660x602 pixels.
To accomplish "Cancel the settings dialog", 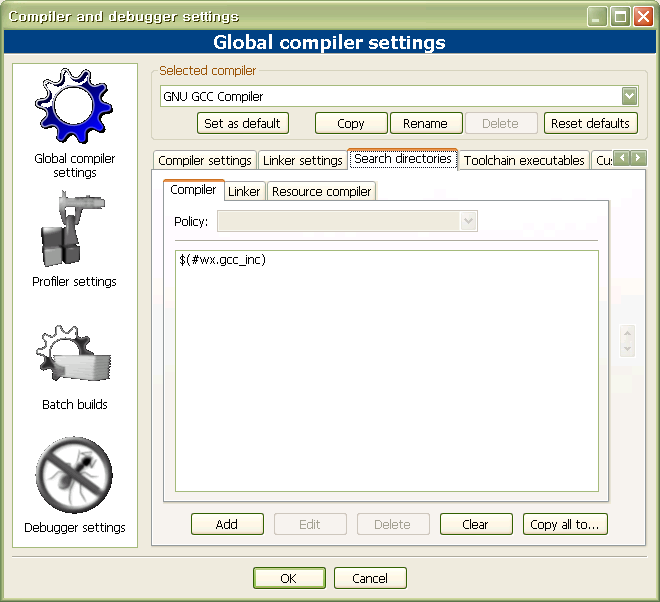I will pyautogui.click(x=370, y=578).
